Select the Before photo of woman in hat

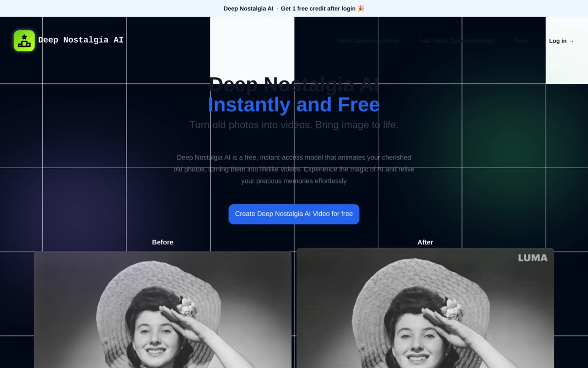pyautogui.click(x=162, y=310)
